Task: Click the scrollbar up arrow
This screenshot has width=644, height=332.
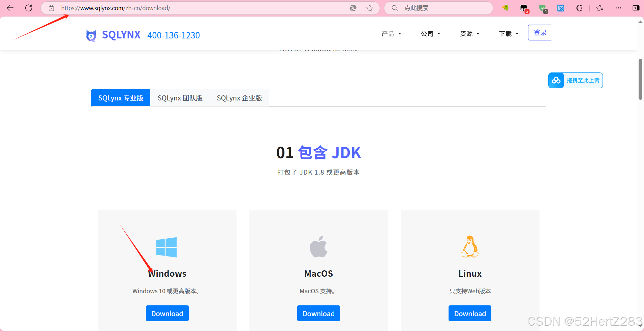Action: pyautogui.click(x=640, y=22)
